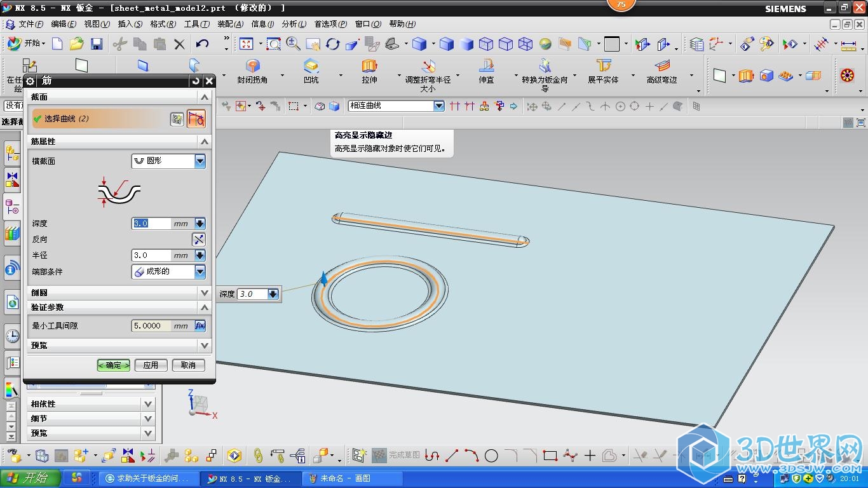The width and height of the screenshot is (868, 488).
Task: Toggle follow fillet curve option
Action: (470, 106)
